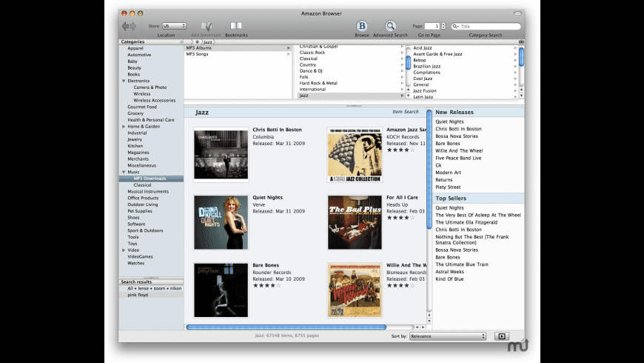Click the magnifier in the Title search field

point(455,27)
